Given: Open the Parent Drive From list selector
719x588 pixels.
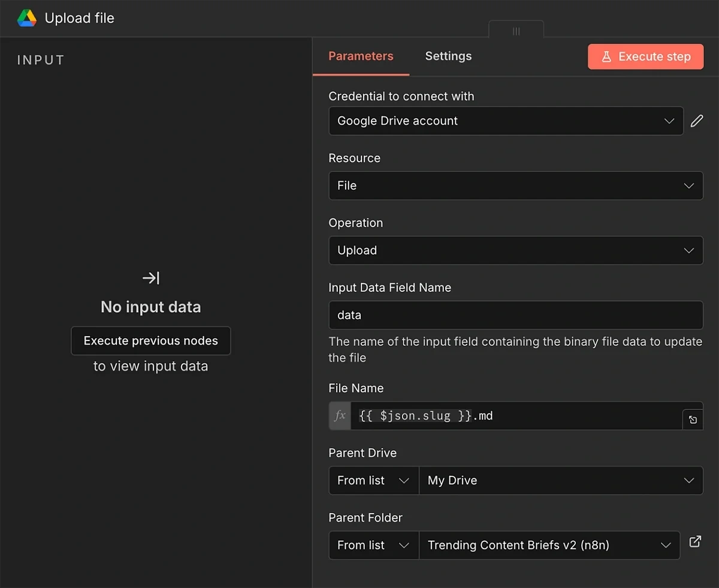Looking at the screenshot, I should click(x=373, y=480).
